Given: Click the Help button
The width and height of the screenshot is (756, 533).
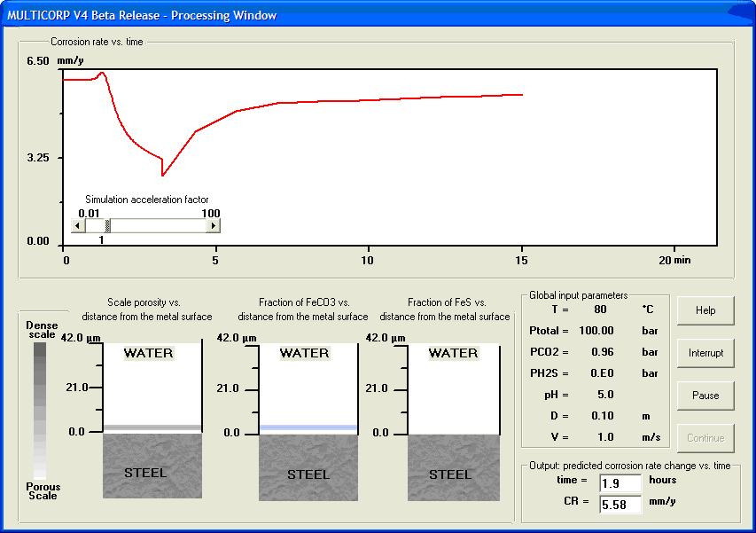Looking at the screenshot, I should [705, 310].
